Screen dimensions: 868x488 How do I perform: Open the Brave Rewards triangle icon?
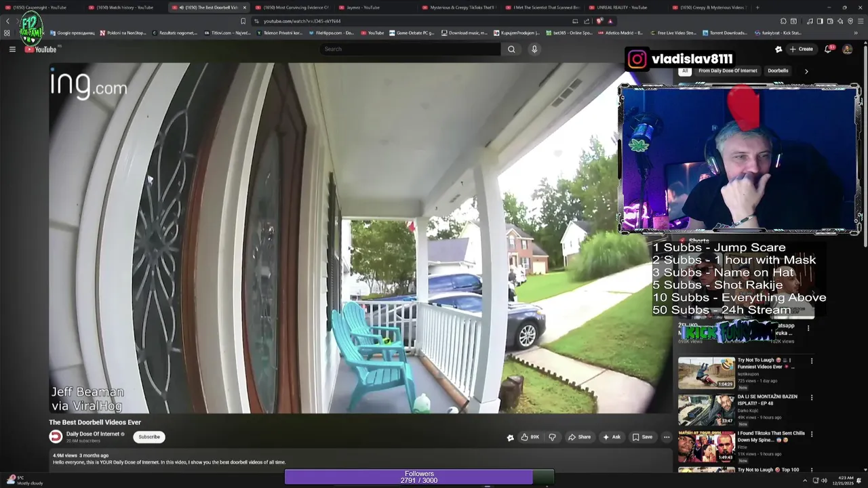pos(610,21)
